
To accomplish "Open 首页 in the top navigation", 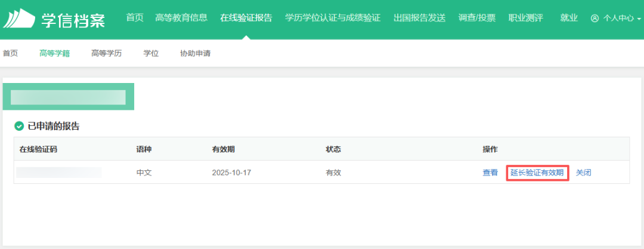I will (x=135, y=18).
